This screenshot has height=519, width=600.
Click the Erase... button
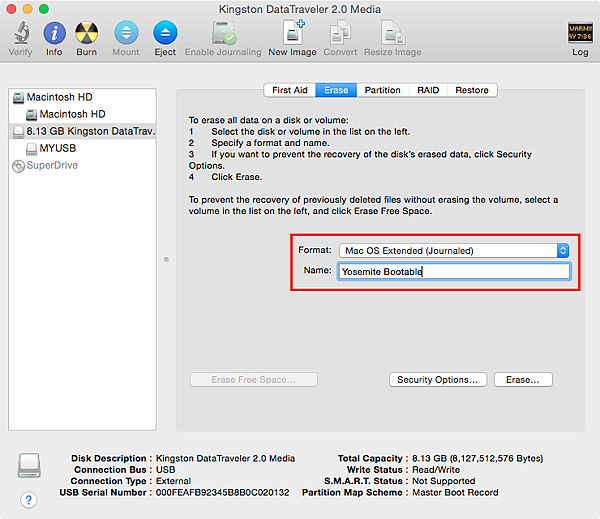[523, 380]
